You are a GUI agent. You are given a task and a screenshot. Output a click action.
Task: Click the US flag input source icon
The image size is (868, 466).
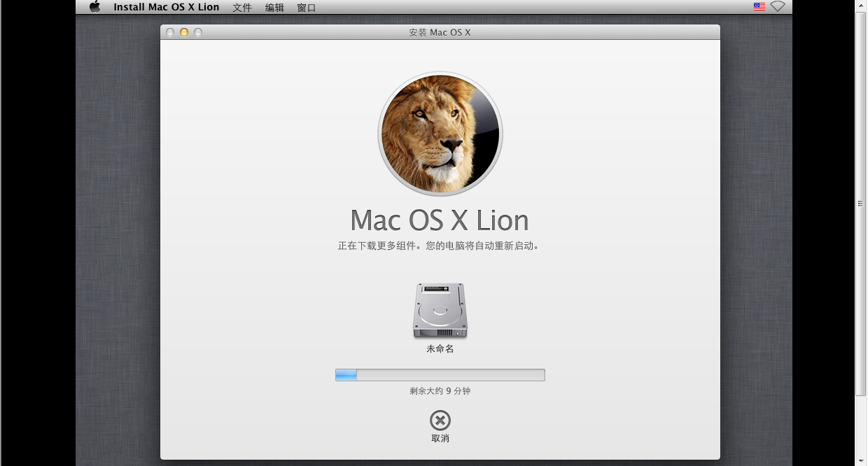click(x=759, y=7)
